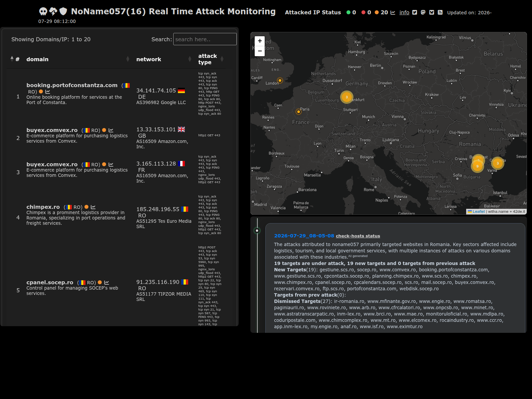Click the IP address 34.141.74.105
532x399 pixels.
(156, 90)
